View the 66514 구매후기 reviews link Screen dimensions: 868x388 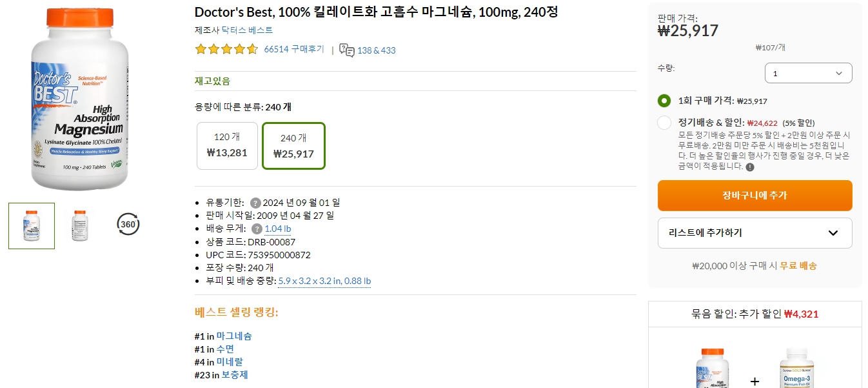tap(293, 49)
